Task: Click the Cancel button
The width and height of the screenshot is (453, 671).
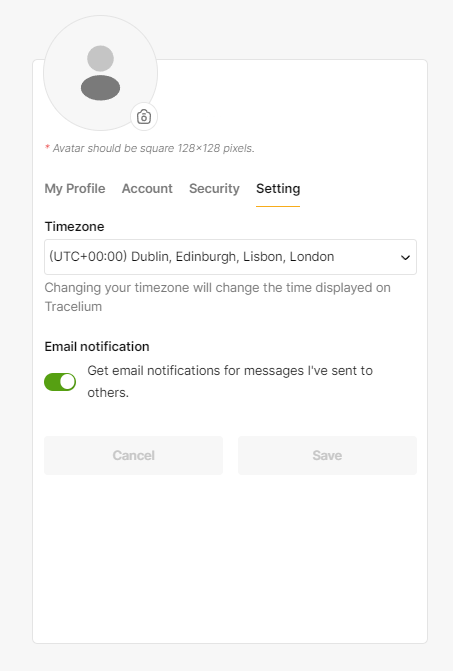Action: (133, 455)
